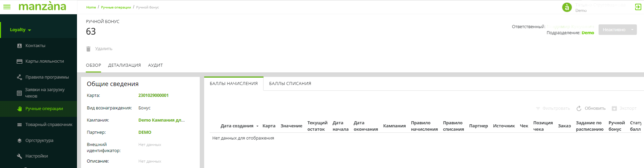Click the Ручные операции breadcrumb link

(116, 7)
